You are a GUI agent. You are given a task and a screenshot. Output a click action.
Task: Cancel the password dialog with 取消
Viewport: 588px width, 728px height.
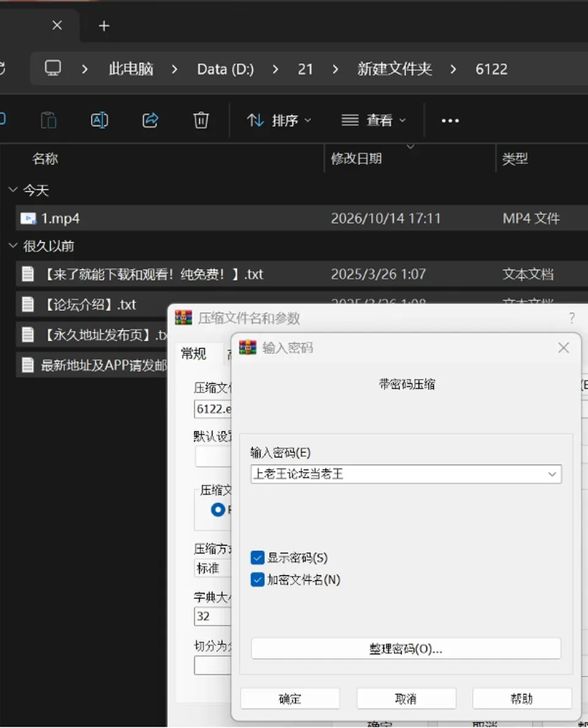point(406,699)
